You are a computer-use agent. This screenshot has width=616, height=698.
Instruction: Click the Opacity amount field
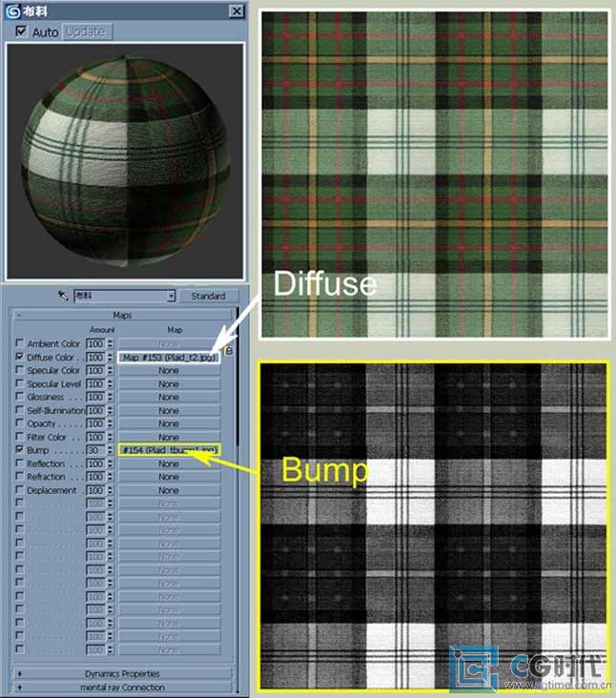[95, 423]
